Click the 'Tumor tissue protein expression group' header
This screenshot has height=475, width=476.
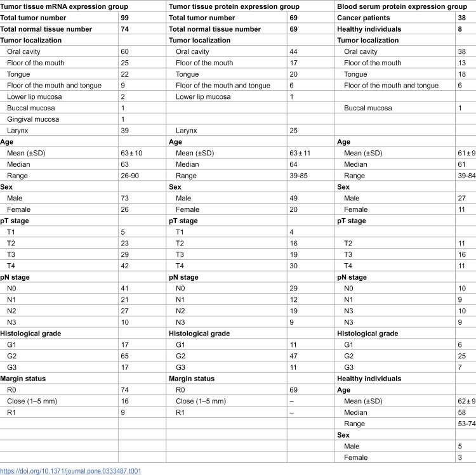234,6
